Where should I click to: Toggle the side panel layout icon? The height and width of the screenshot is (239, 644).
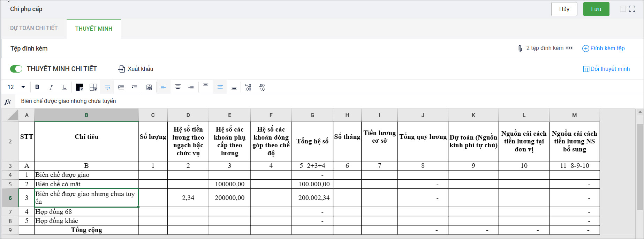[x=623, y=9]
